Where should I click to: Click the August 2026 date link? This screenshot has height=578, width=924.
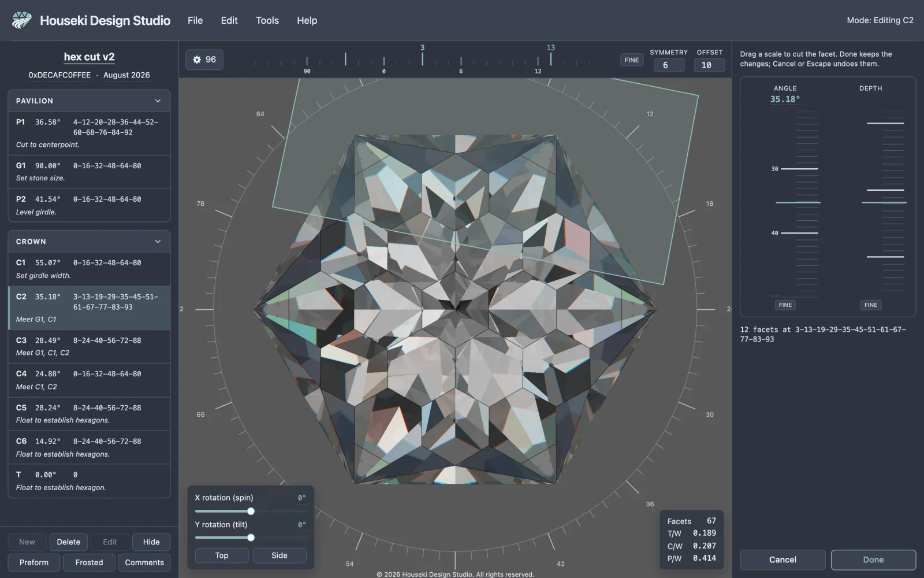coord(126,75)
